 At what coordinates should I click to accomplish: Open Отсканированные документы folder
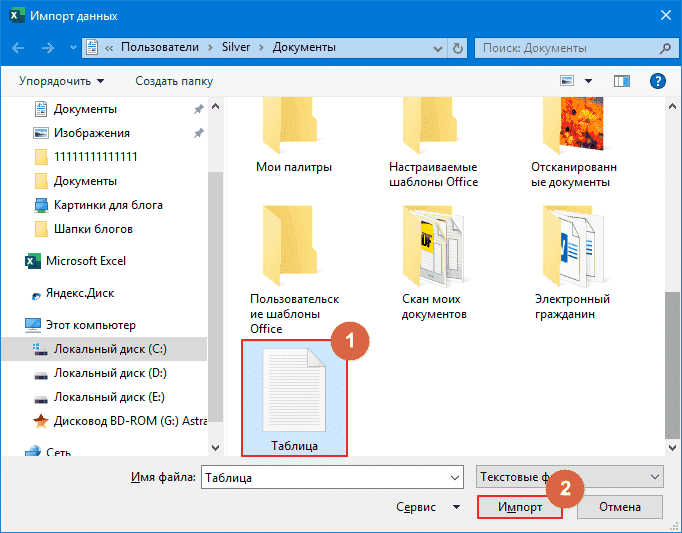(574, 143)
